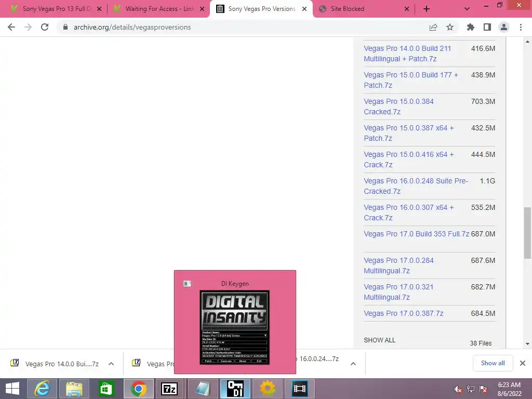Reload the archive.org page
Screen dimensions: 532x399
pyautogui.click(x=45, y=27)
